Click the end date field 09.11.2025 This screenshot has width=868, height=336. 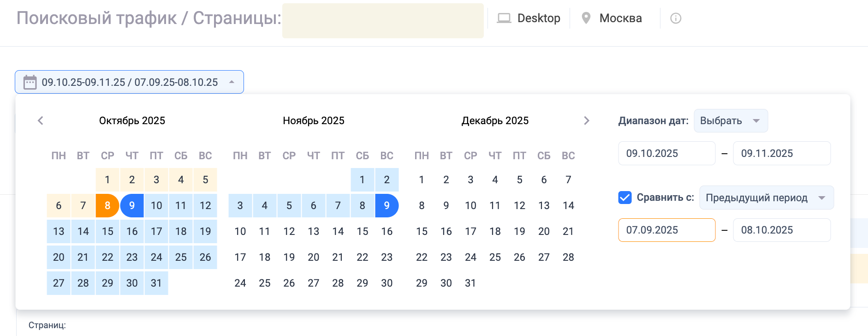781,153
